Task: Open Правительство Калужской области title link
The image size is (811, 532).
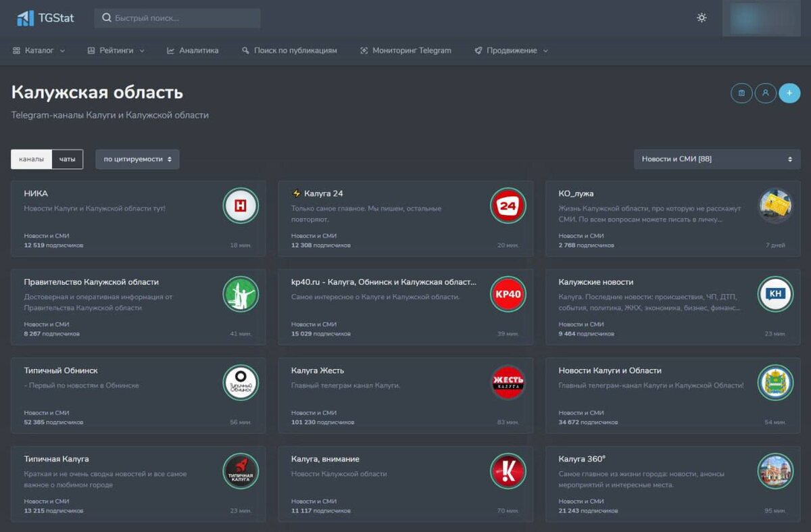Action: (91, 282)
